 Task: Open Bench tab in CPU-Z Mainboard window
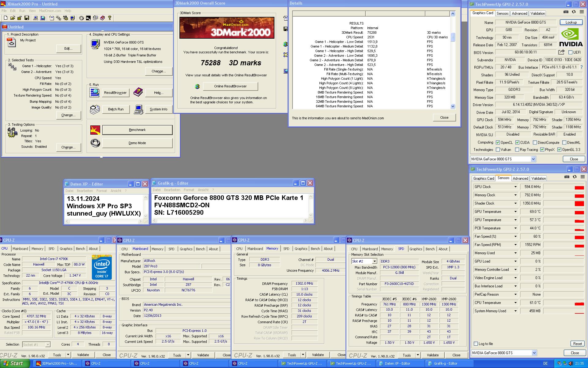(x=201, y=249)
